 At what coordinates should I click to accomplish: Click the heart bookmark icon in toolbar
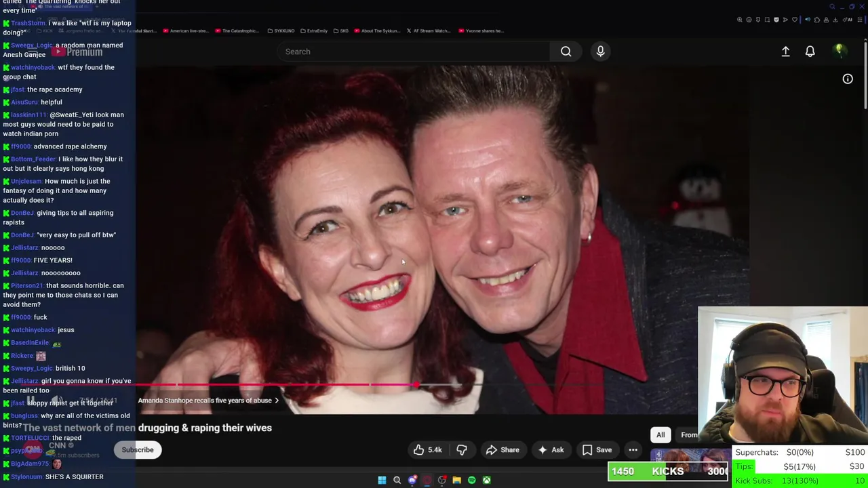pyautogui.click(x=795, y=20)
